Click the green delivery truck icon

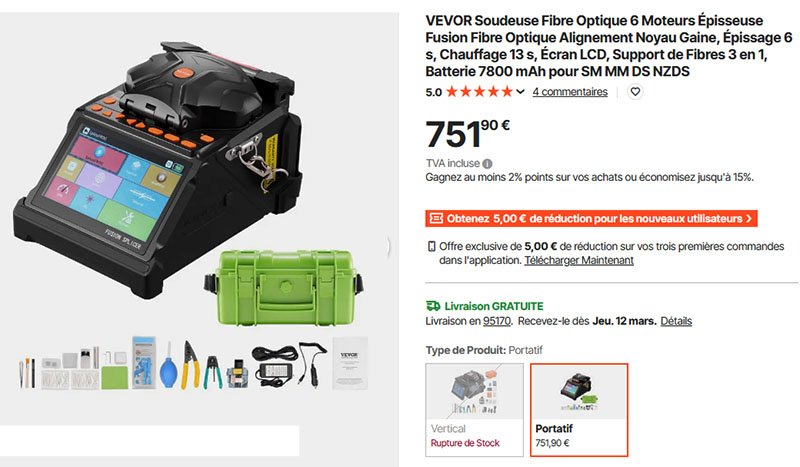433,306
